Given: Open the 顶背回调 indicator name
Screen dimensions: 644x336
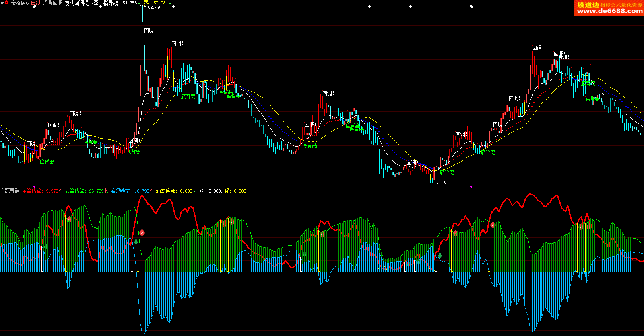Looking at the screenshot, I should coord(52,3).
